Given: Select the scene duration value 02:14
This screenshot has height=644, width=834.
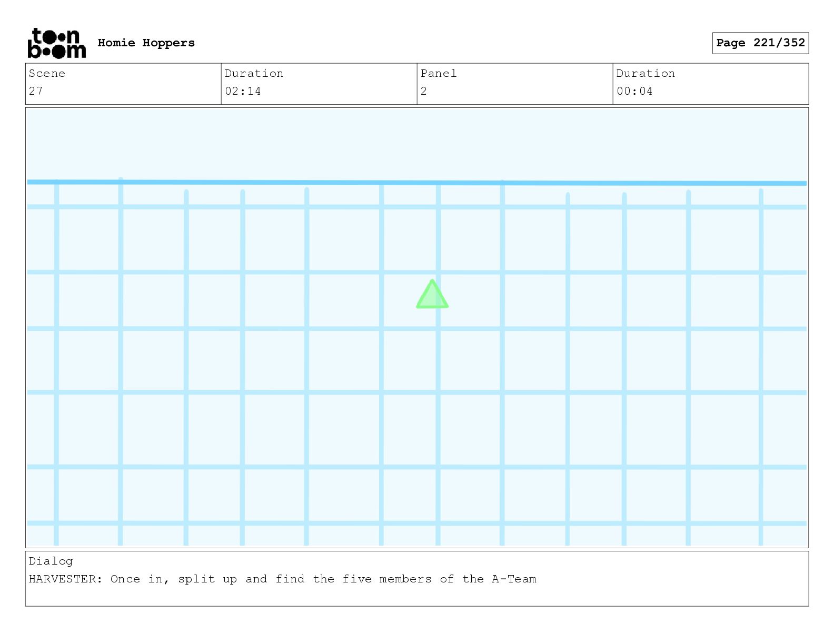Looking at the screenshot, I should (243, 91).
